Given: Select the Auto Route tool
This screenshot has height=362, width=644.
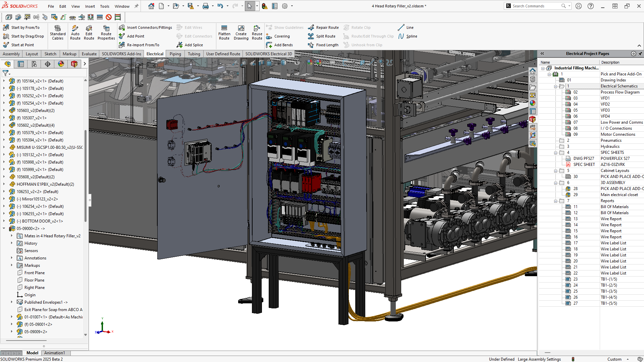Looking at the screenshot, I should coord(75,33).
